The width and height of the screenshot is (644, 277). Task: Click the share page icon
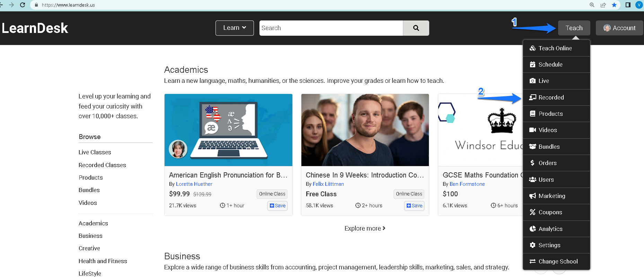point(603,5)
